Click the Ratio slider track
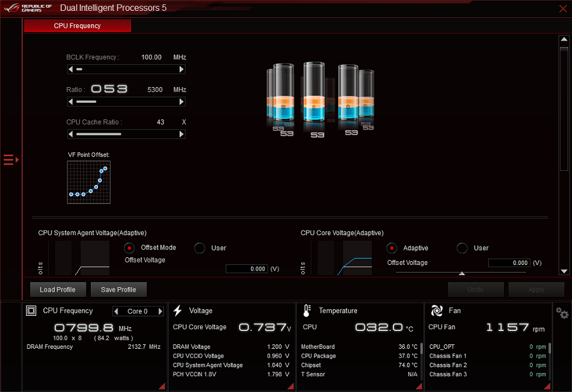 click(126, 102)
